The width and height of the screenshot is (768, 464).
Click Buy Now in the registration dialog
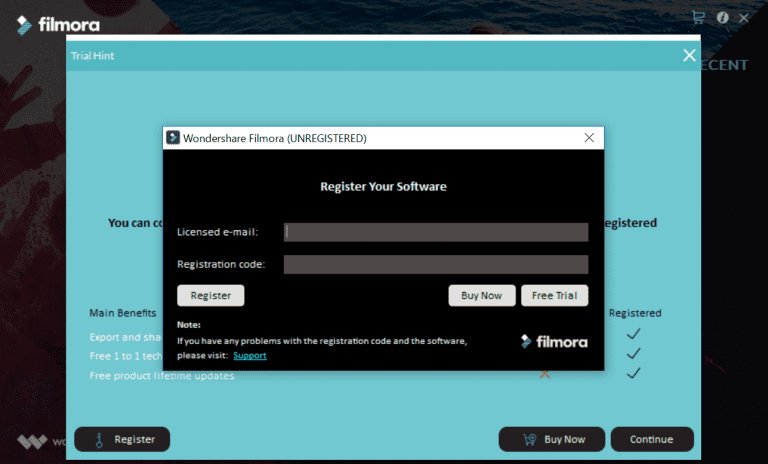click(482, 296)
